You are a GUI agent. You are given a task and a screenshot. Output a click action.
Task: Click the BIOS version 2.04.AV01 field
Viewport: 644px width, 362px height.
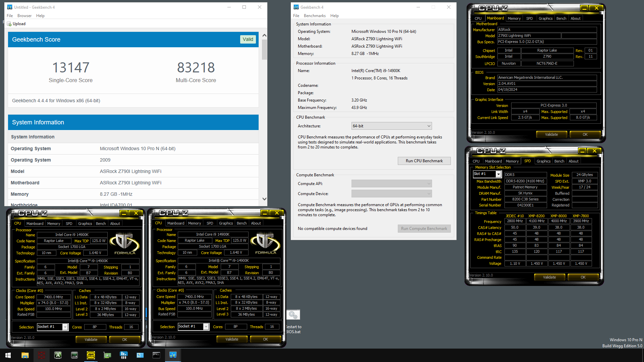tap(547, 84)
